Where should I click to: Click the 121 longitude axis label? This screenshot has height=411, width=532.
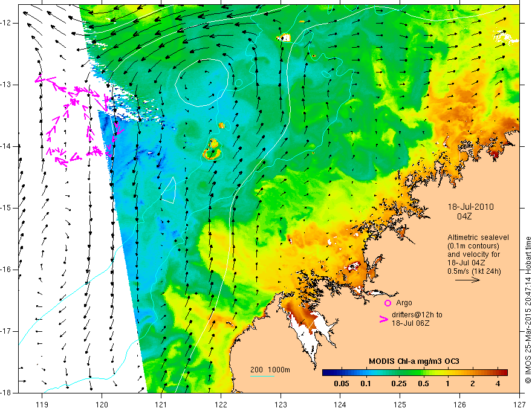[x=161, y=404]
